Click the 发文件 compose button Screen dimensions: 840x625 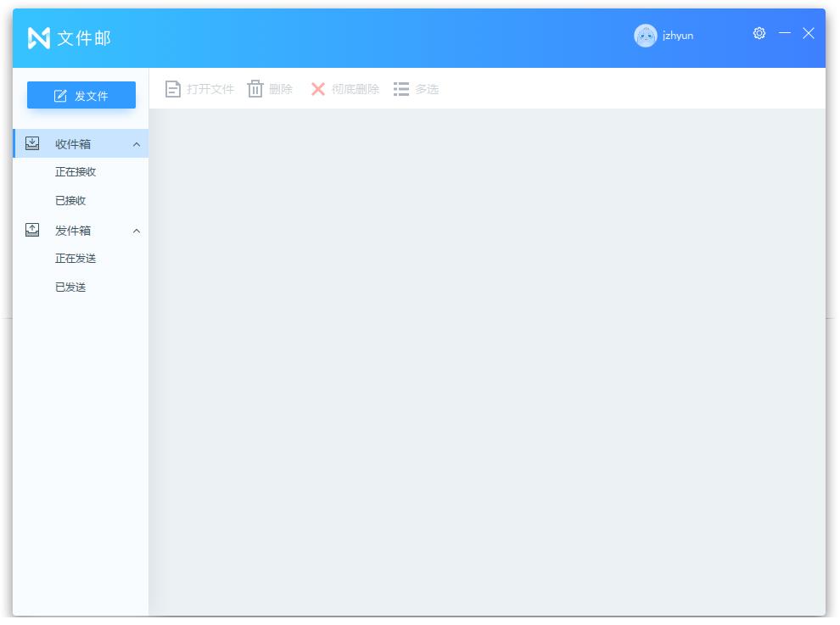point(81,95)
